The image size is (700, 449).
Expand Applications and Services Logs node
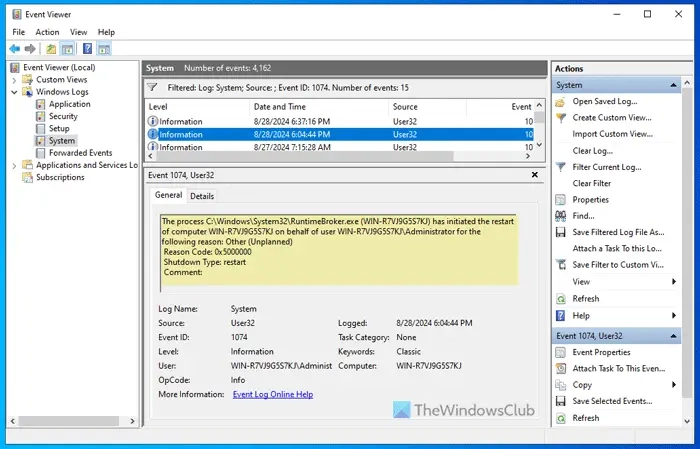tap(14, 165)
